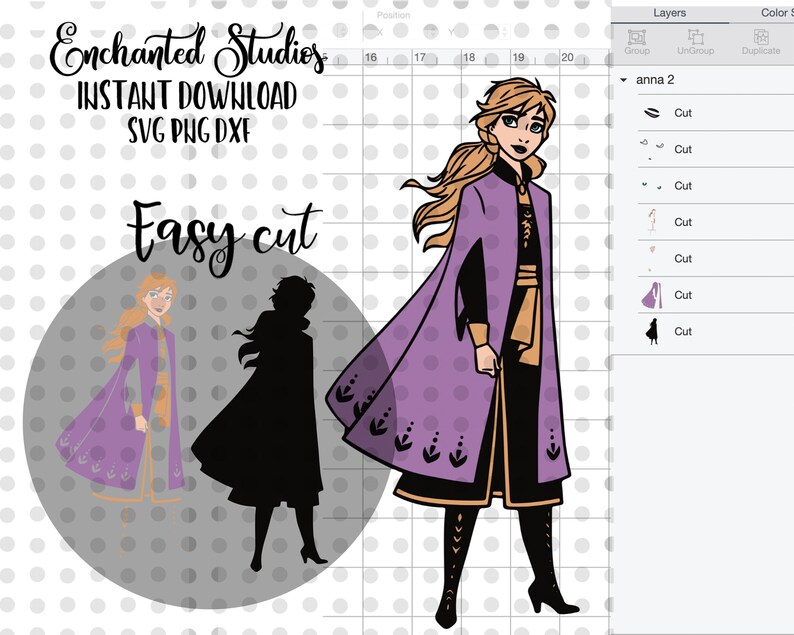Select the eye highlights Cut layer thumbnail
This screenshot has width=794, height=635.
point(652,149)
